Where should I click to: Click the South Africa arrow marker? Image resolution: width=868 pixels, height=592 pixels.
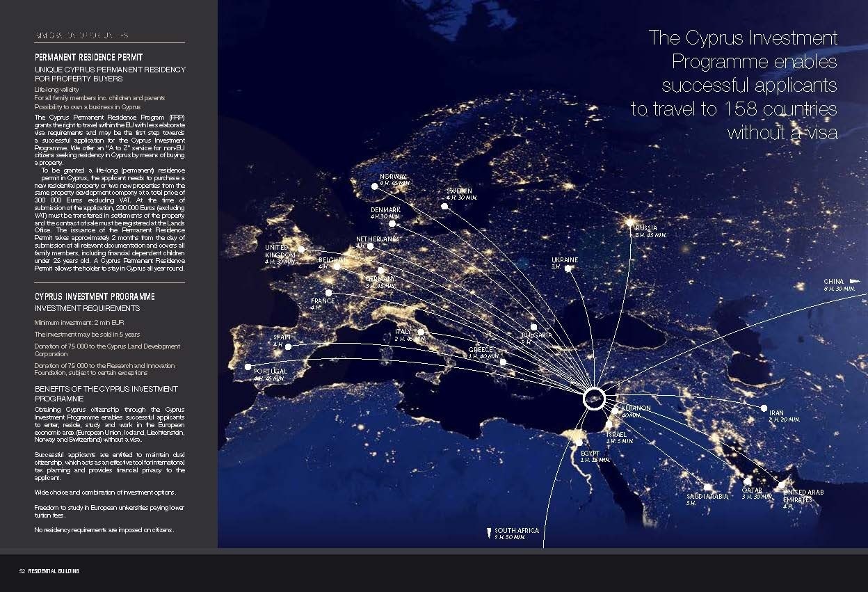pos(488,532)
